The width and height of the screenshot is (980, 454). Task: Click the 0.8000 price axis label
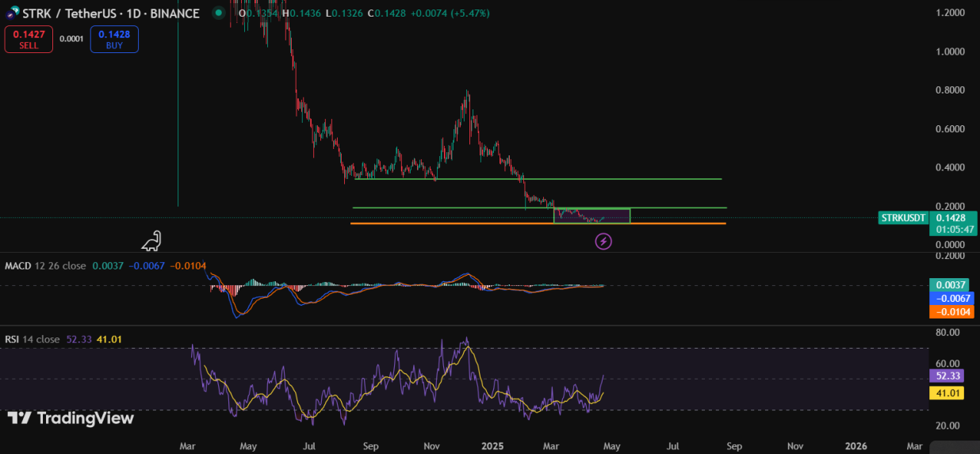[x=951, y=90]
